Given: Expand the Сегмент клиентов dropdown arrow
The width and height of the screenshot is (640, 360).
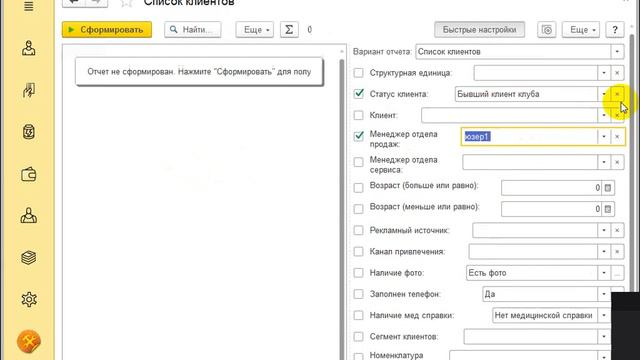Looking at the screenshot, I should [604, 337].
